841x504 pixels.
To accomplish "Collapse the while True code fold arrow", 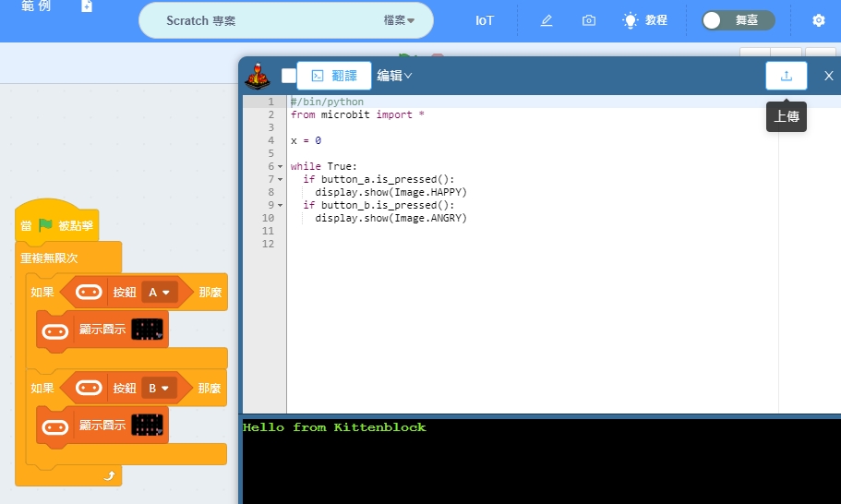I will click(281, 167).
